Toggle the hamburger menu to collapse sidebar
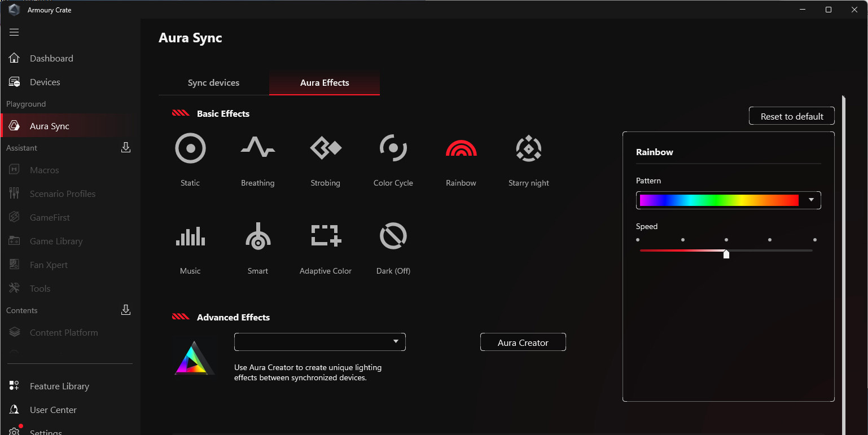868x435 pixels. pos(14,32)
